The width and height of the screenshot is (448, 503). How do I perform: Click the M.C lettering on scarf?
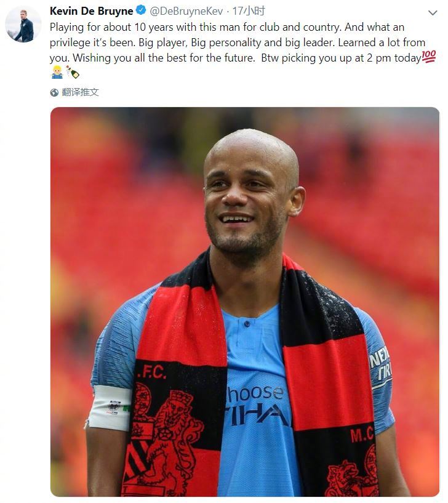pyautogui.click(x=362, y=435)
